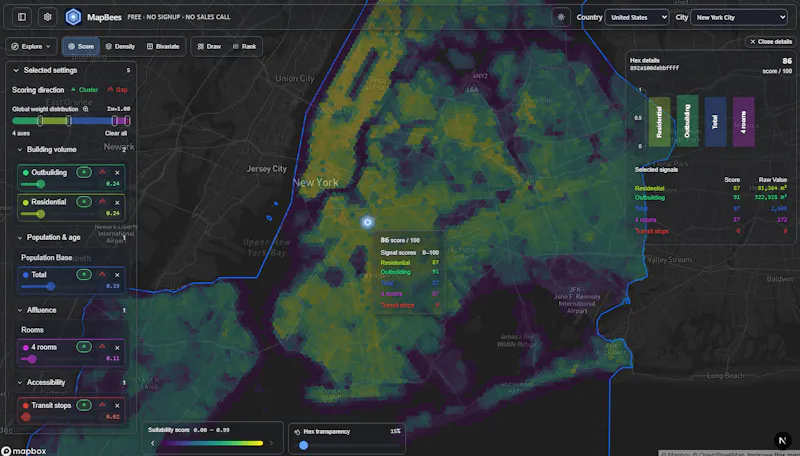Screen dimensions: 800x456
Task: Click the blue dot next to Total
Action: [x=26, y=274]
